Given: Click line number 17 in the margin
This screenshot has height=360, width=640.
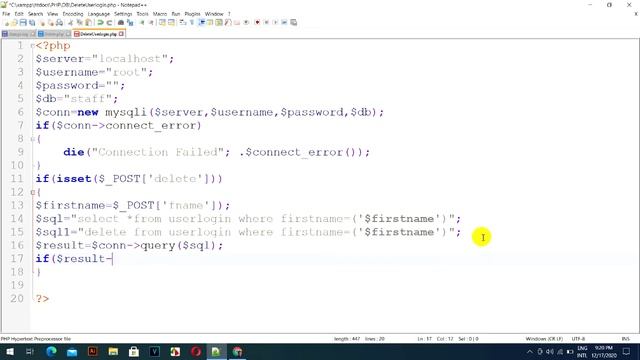Looking at the screenshot, I should tap(17, 258).
